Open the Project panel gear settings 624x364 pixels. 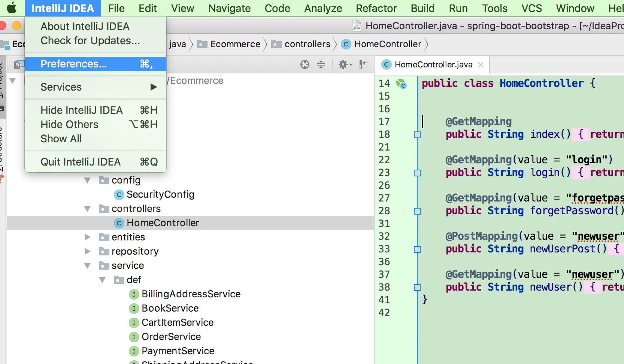tap(345, 64)
